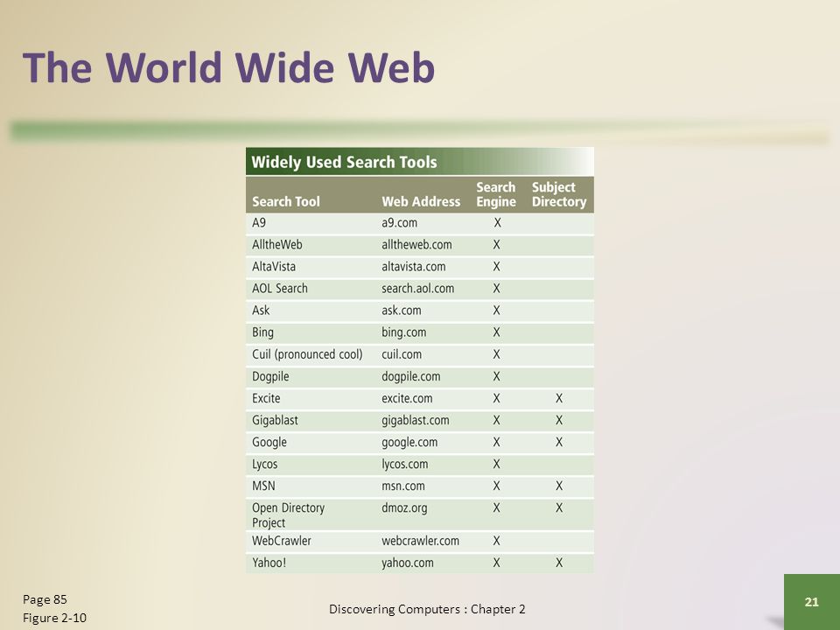
Task: Select 'Cuil (pronounced cool)' cell
Action: [307, 354]
